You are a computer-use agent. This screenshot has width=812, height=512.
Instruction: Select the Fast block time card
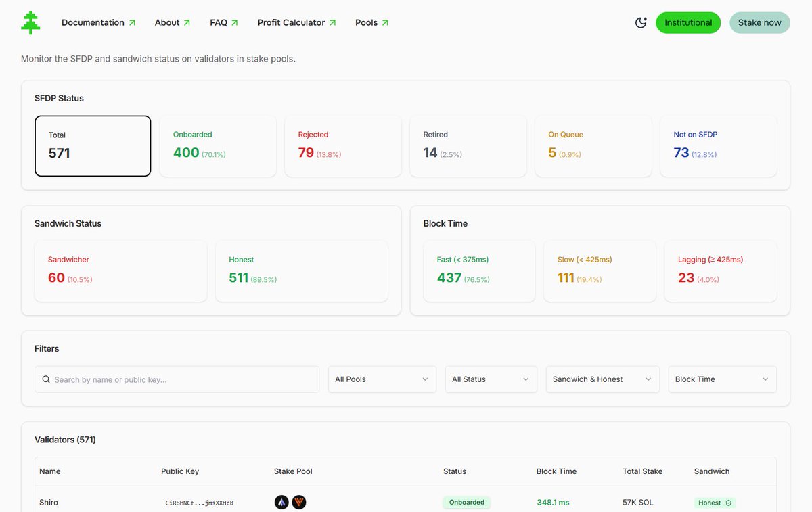point(479,271)
